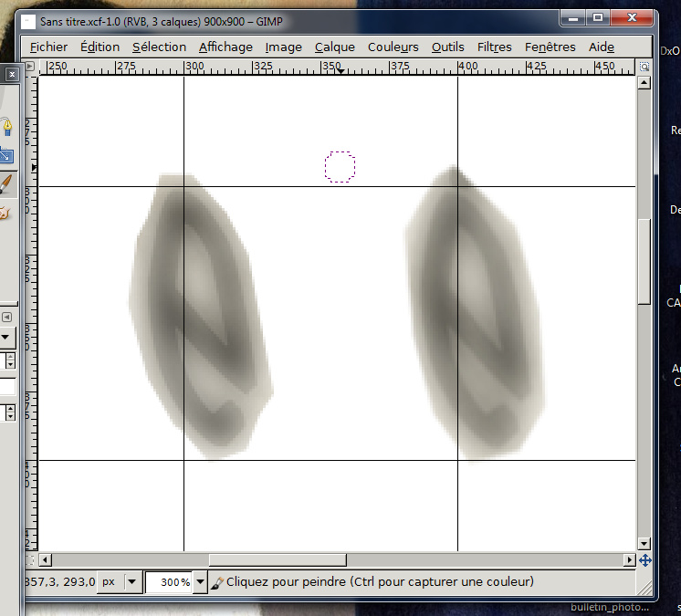Click the horizontal scrollbar thumb

click(x=274, y=559)
